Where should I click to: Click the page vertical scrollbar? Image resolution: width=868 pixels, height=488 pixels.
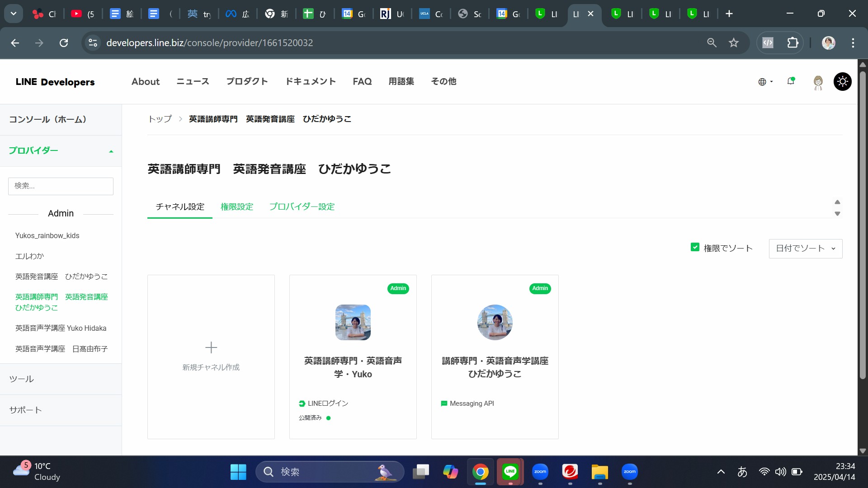point(863,226)
